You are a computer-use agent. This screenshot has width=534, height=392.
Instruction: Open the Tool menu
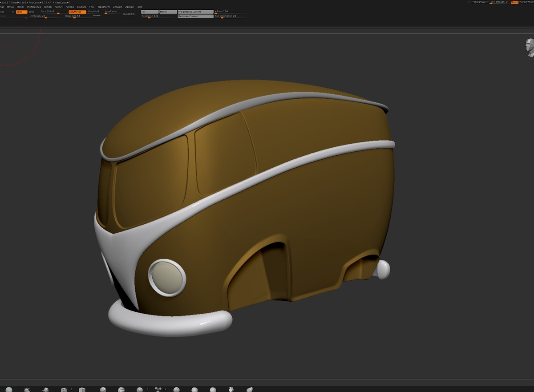pos(92,7)
